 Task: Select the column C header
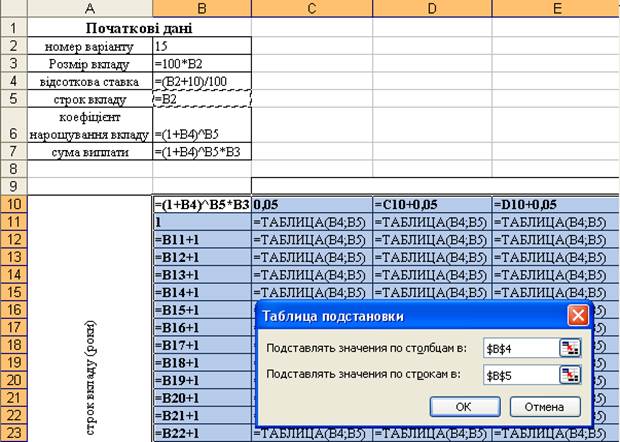[x=311, y=8]
